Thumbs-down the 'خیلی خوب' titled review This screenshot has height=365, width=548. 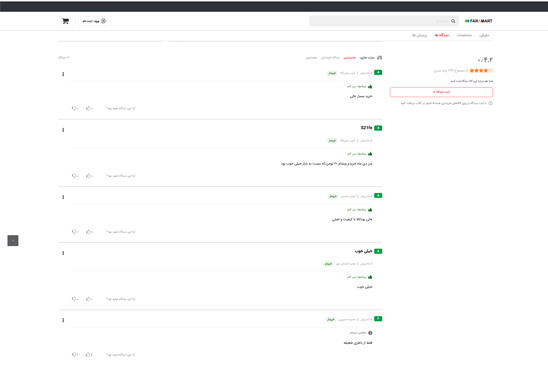(74, 299)
